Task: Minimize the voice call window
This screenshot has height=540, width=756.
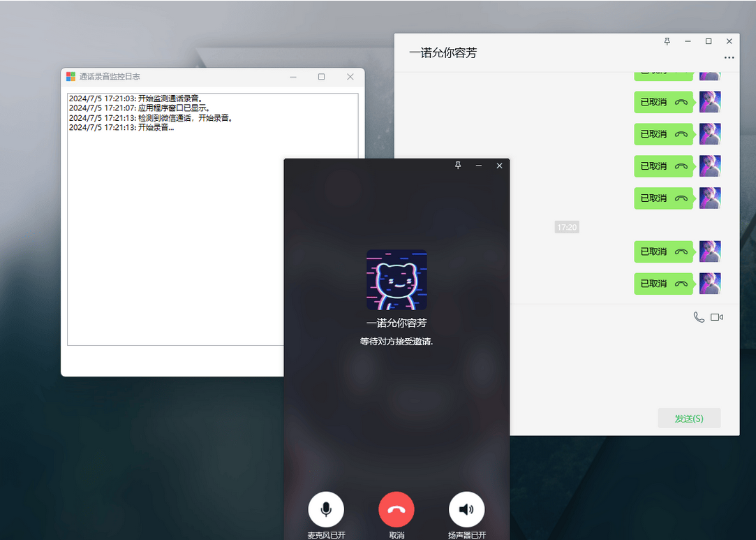Action: click(x=479, y=166)
